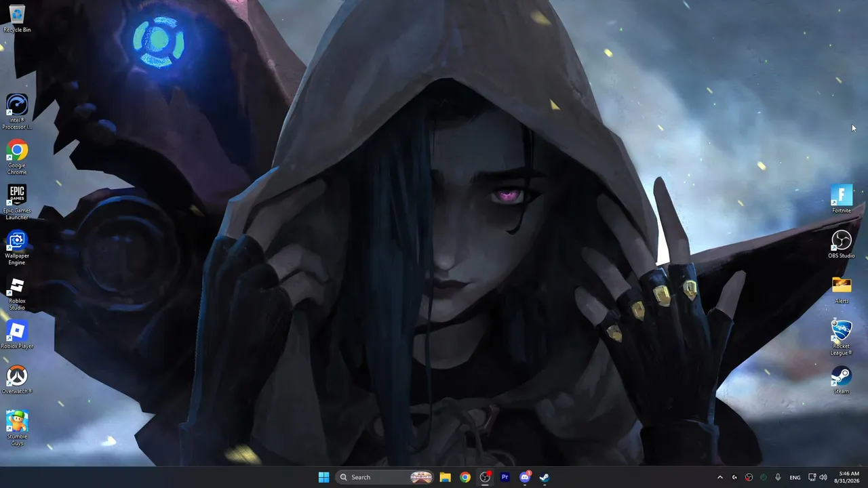Open the Logitech G tray icon
The image size is (868, 488).
click(x=734, y=477)
